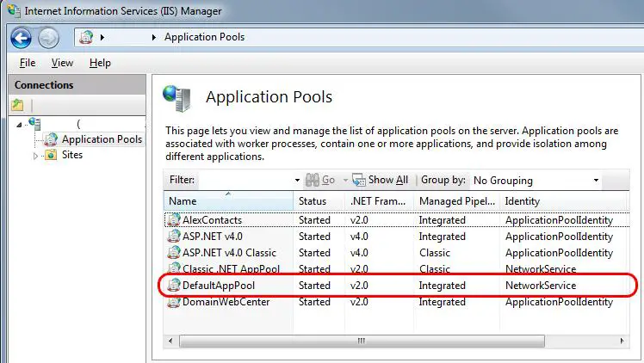Click Application Pools in the address breadcrumb
The image size is (644, 363).
[x=205, y=37]
